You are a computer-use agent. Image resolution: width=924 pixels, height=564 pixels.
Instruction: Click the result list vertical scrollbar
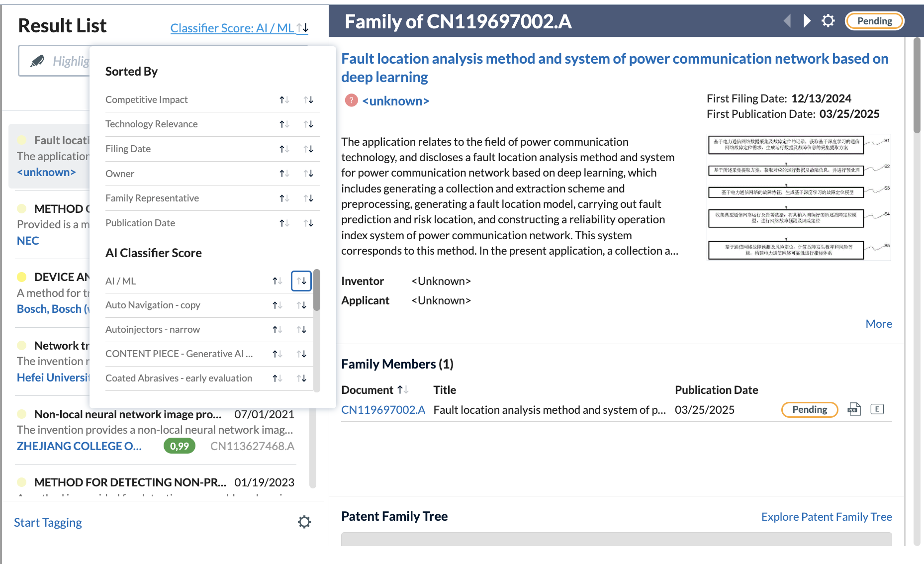[313, 448]
